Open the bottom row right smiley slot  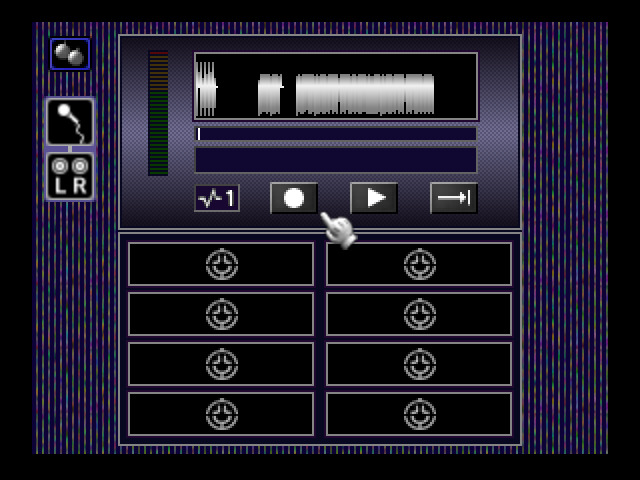(x=419, y=414)
